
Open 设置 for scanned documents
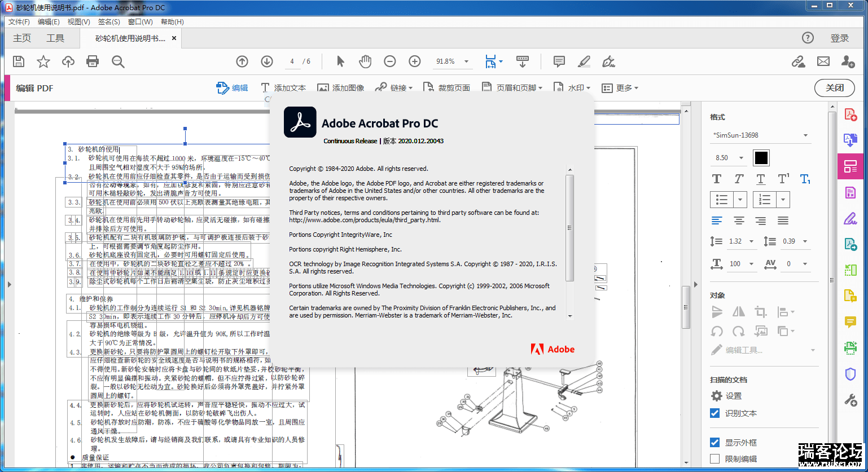click(726, 396)
